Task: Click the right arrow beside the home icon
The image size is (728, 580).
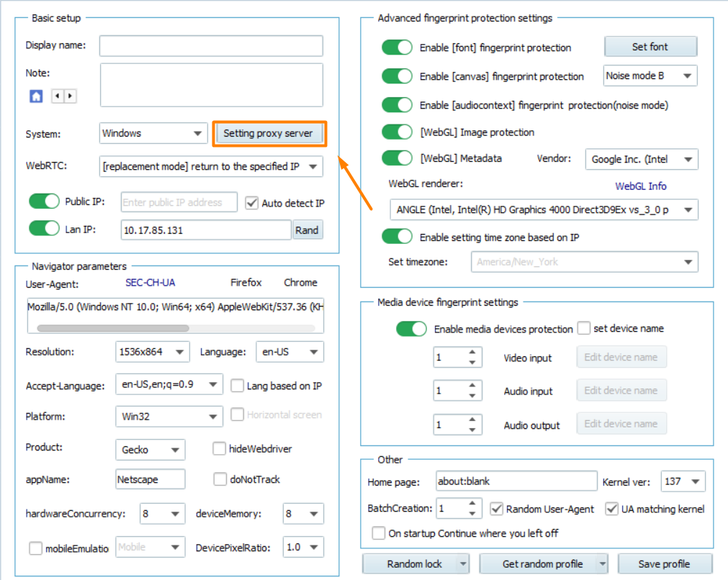Action: click(71, 96)
